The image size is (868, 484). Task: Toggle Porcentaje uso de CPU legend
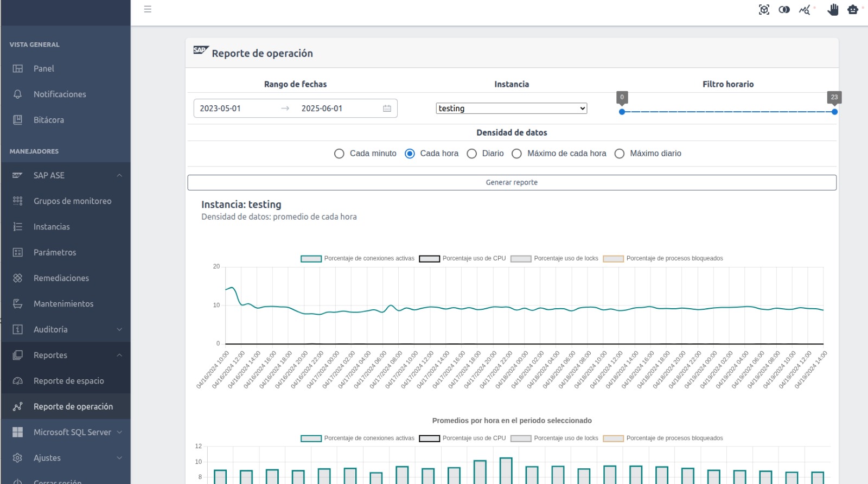click(x=462, y=259)
